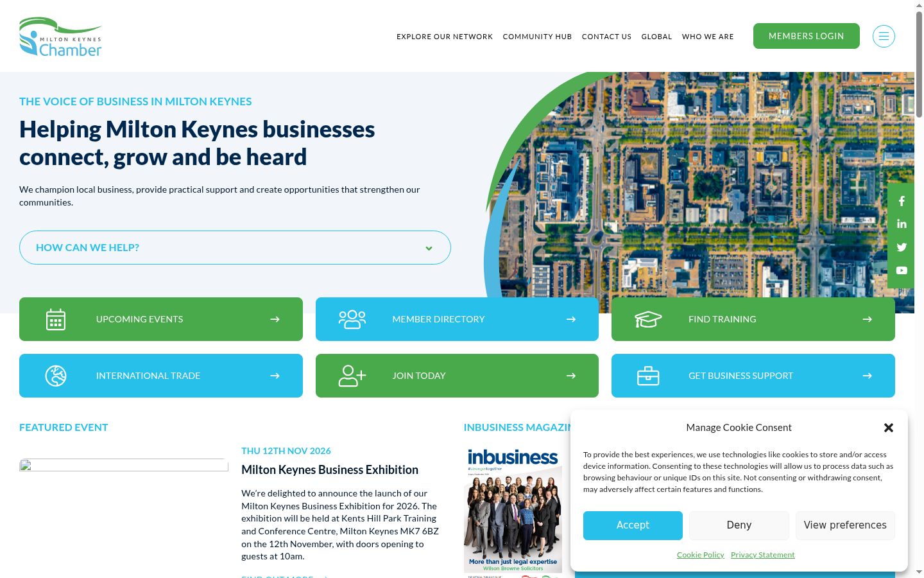
Task: Click the International Trade tile label
Action: [x=148, y=376]
